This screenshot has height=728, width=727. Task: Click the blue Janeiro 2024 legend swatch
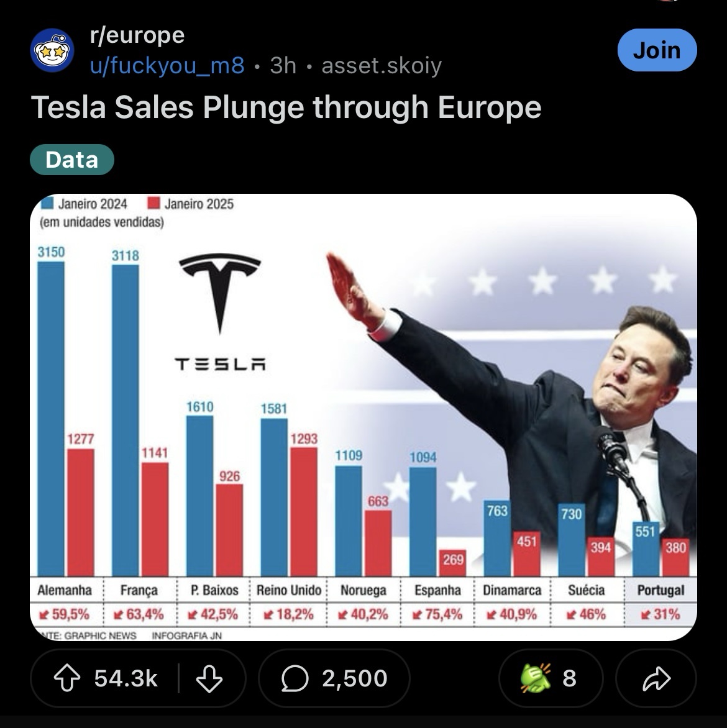(47, 203)
